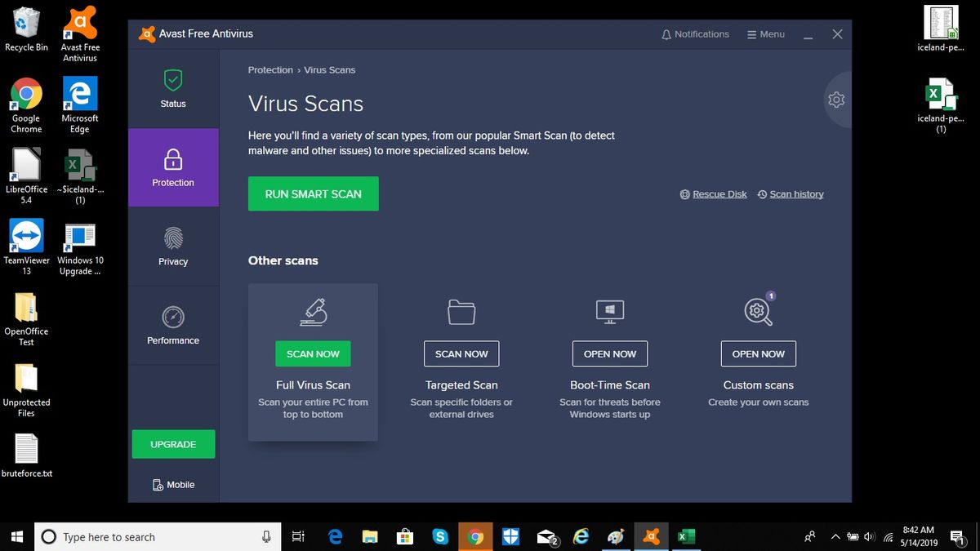The height and width of the screenshot is (551, 980).
Task: Run Smart Scan
Action: 313,193
